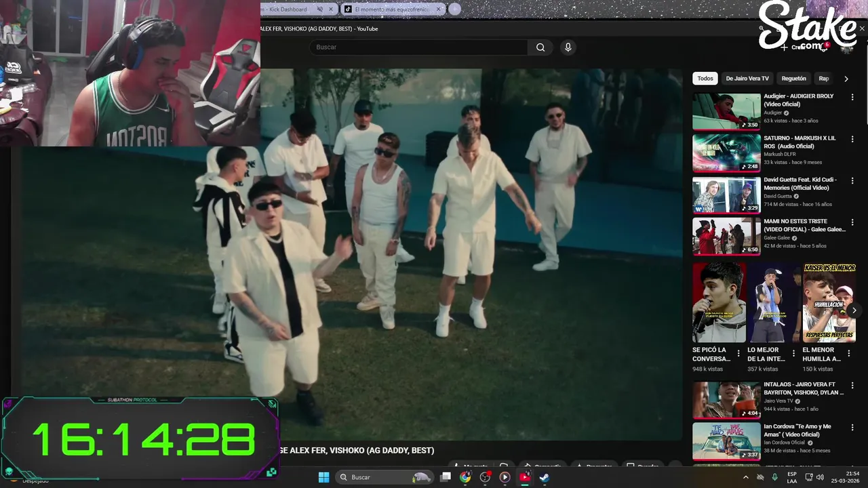The height and width of the screenshot is (488, 868).
Task: Click the streamer webcam overlay
Action: (130, 73)
